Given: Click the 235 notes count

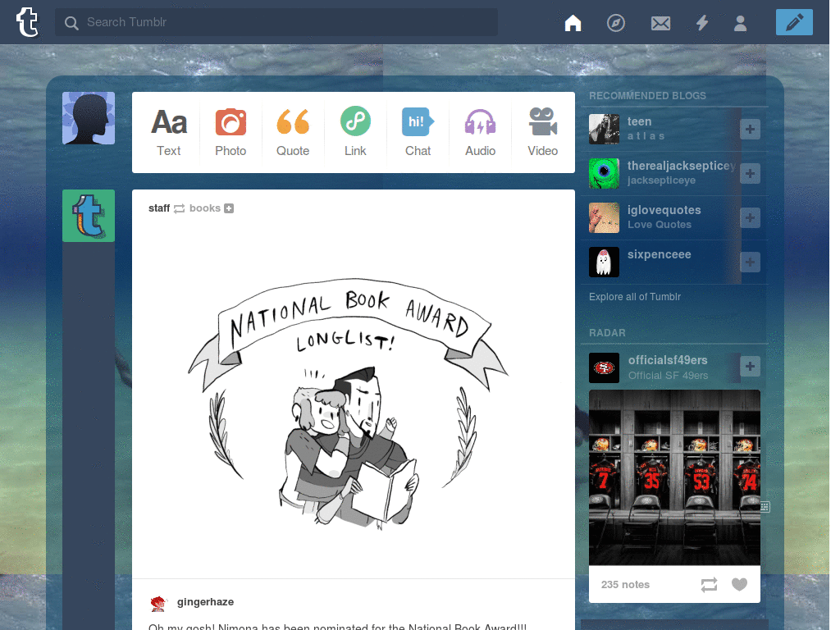Looking at the screenshot, I should (625, 584).
